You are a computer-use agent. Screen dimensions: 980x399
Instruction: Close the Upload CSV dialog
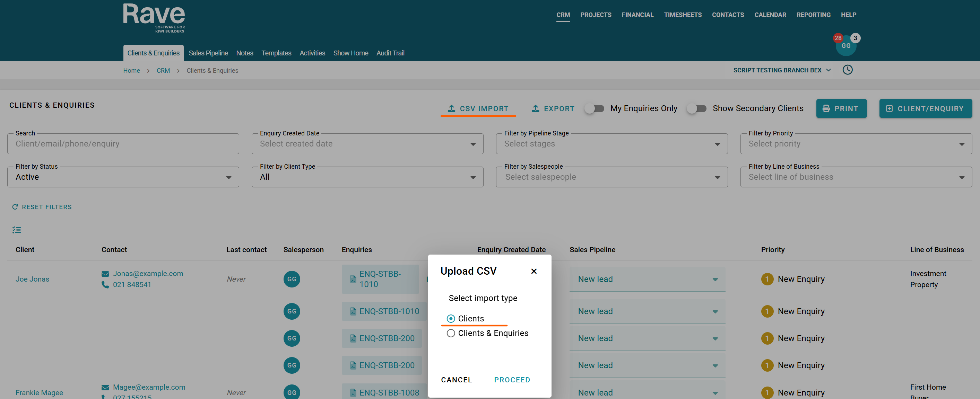click(x=534, y=271)
